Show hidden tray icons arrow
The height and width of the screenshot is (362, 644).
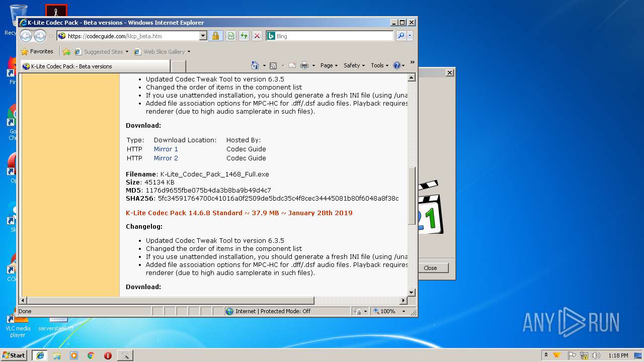tap(546, 355)
